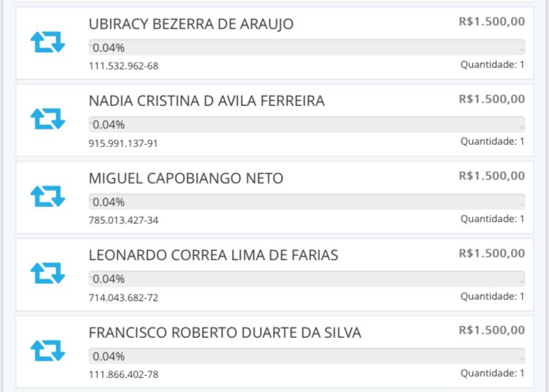Click the retweet icon beside Ubiracy Bezerra de Araujo

(48, 42)
